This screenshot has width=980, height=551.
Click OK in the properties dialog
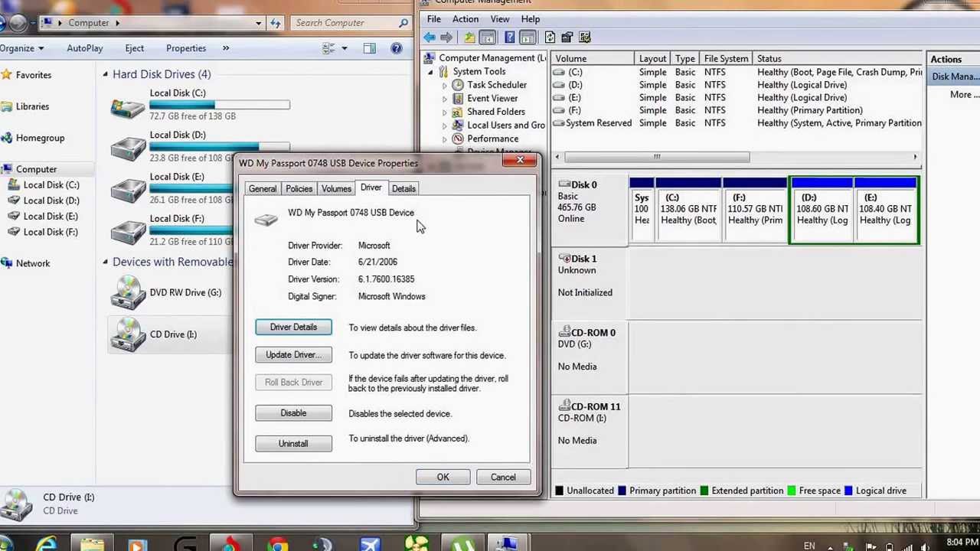443,478
